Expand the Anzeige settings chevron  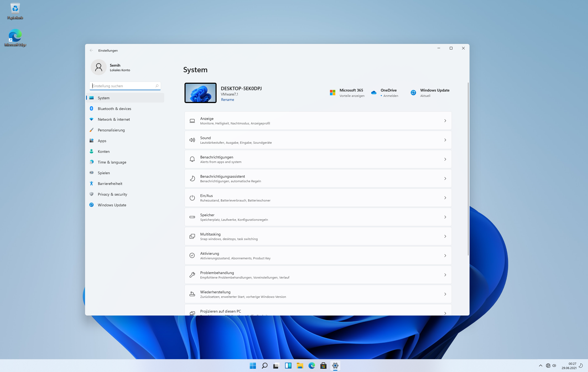(445, 121)
